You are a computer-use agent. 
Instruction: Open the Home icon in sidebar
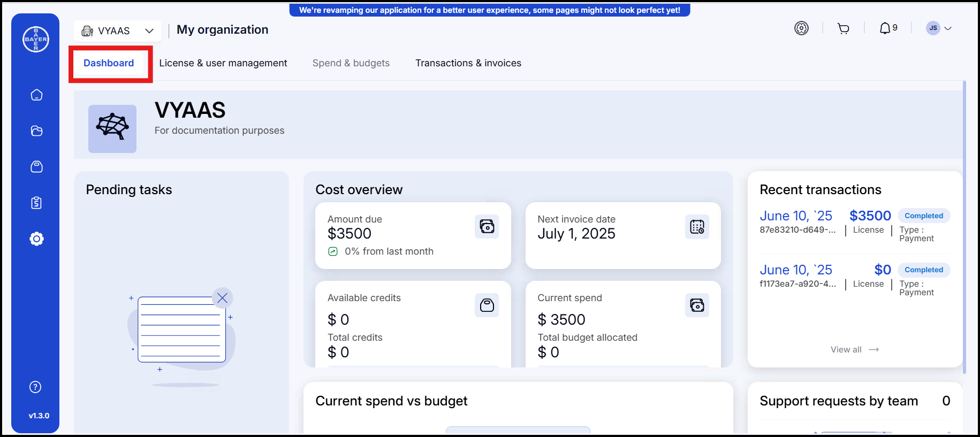[x=36, y=95]
